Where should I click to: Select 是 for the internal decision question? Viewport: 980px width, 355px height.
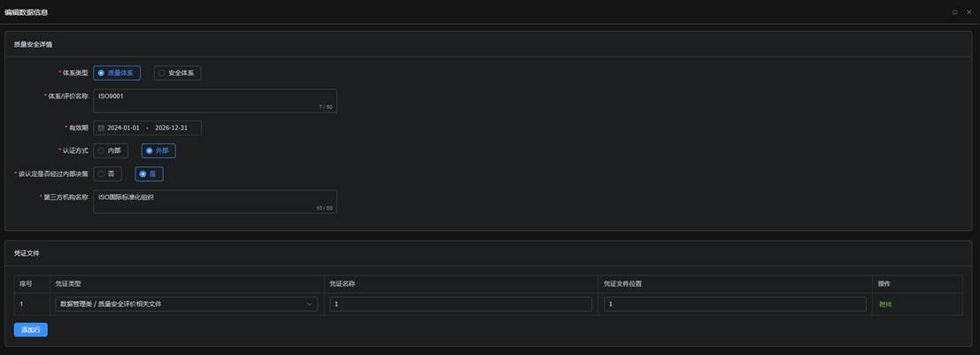[149, 174]
